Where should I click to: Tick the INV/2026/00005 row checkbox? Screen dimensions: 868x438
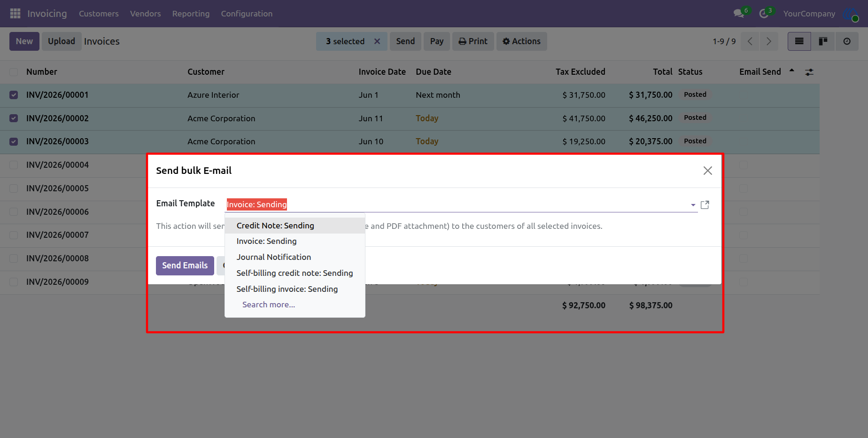(14, 188)
